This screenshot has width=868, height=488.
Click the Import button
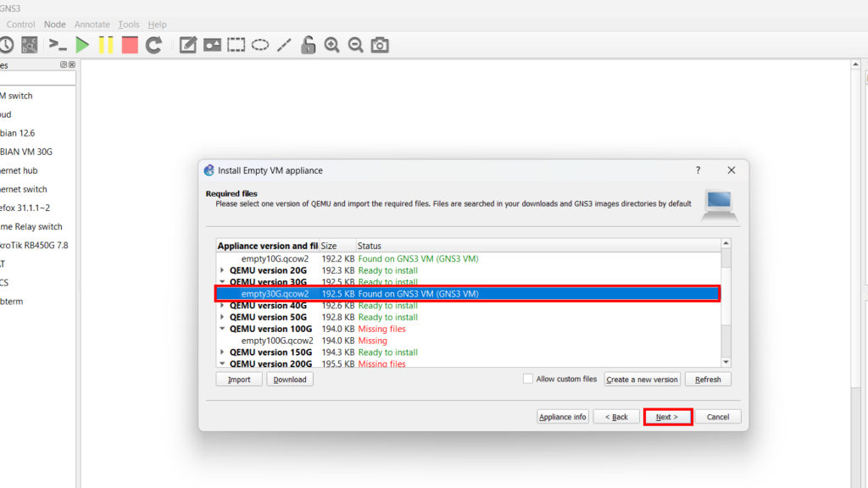239,380
